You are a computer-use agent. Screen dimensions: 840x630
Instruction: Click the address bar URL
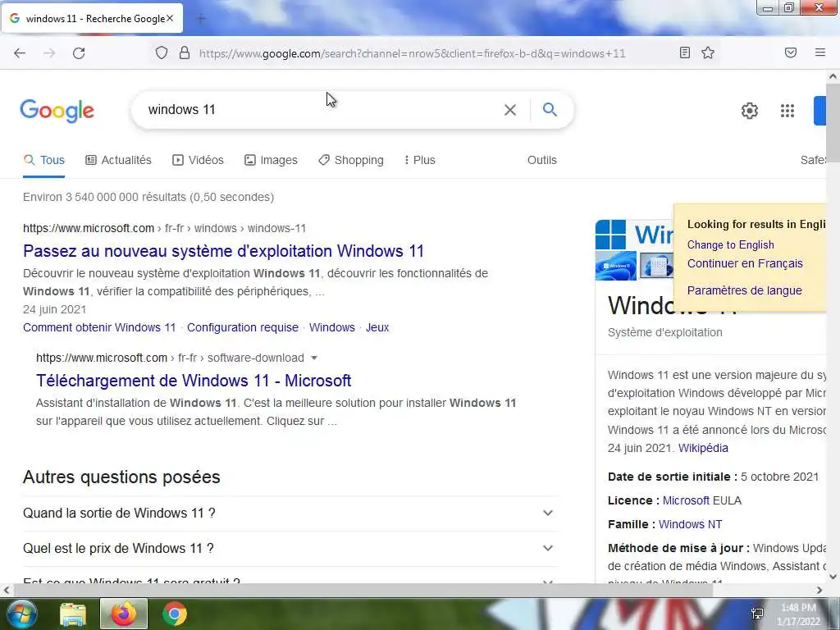click(412, 53)
